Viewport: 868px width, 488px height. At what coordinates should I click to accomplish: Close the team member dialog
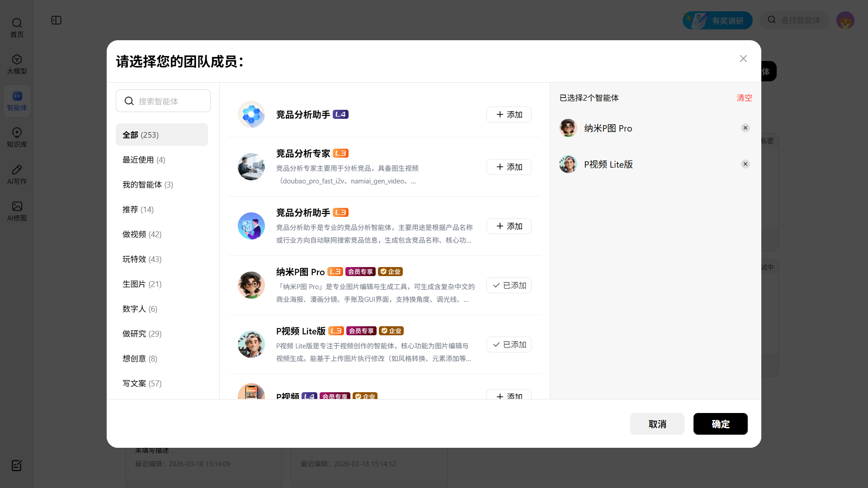point(743,59)
